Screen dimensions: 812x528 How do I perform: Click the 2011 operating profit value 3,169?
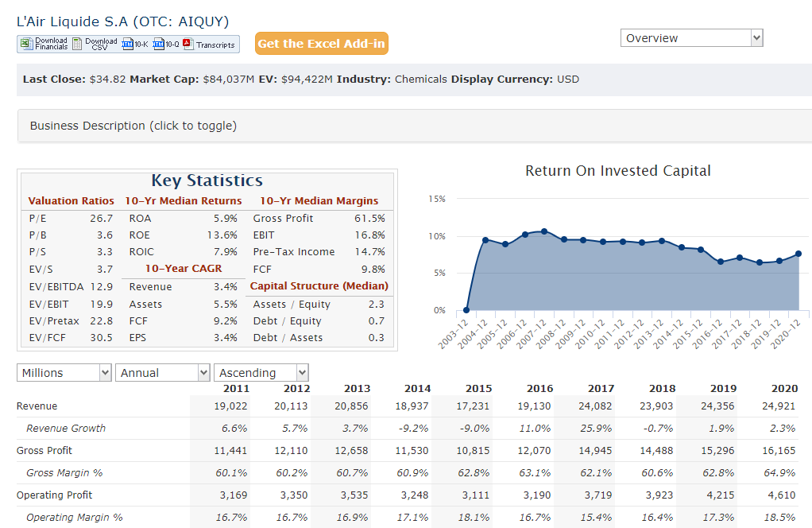pyautogui.click(x=234, y=495)
